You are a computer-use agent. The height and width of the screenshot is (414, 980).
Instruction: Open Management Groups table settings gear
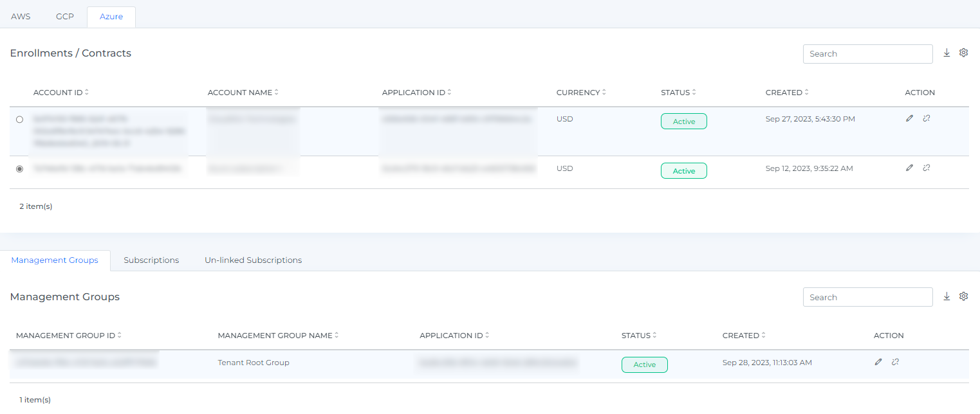click(963, 296)
